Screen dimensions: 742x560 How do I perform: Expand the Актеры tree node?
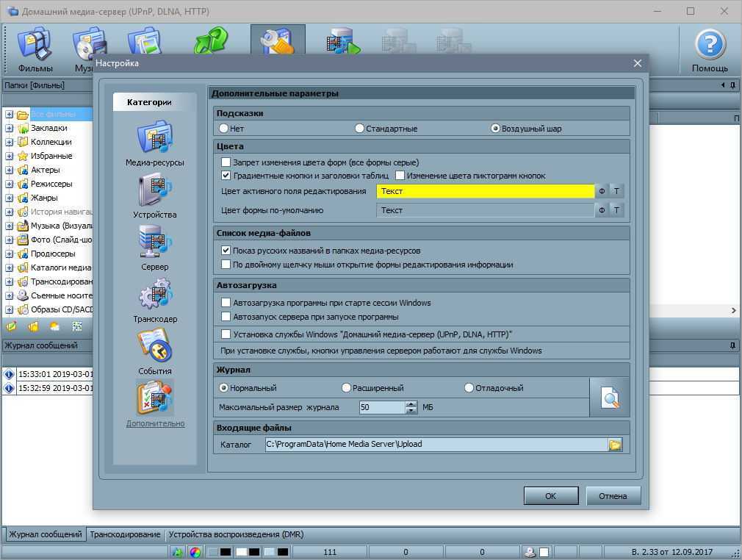tap(9, 170)
